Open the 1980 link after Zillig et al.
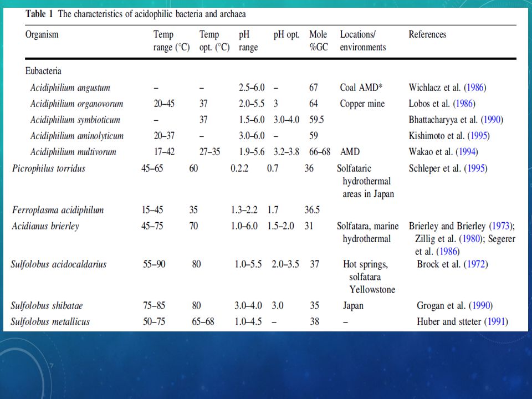The width and height of the screenshot is (532, 399). pyautogui.click(x=471, y=239)
